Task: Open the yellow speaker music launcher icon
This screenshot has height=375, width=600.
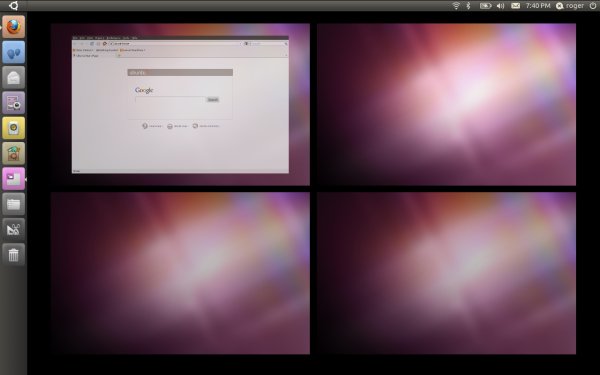Action: click(13, 128)
